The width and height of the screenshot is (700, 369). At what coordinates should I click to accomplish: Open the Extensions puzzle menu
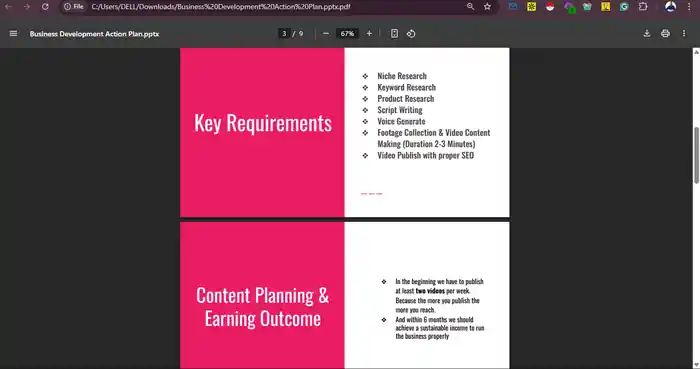[x=643, y=7]
